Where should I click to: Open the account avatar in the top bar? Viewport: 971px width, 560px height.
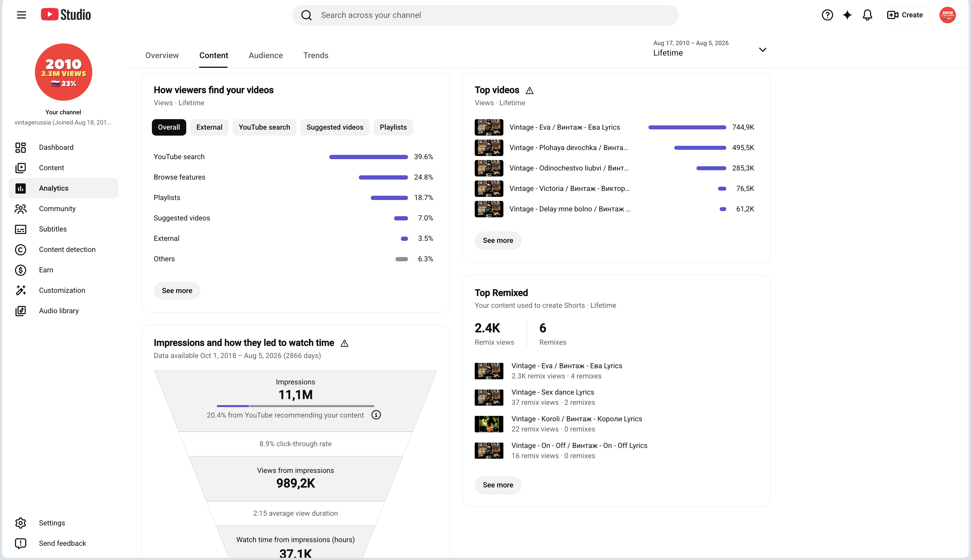pos(947,15)
